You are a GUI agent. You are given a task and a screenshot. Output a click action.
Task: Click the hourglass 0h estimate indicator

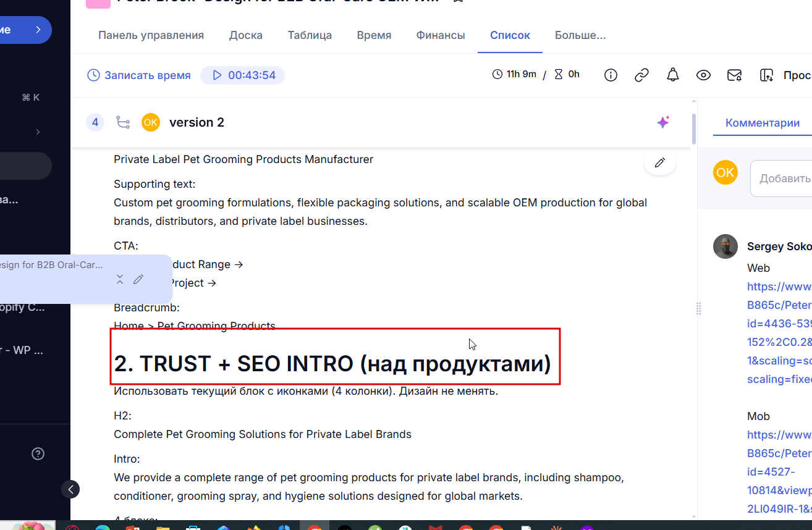click(x=567, y=74)
